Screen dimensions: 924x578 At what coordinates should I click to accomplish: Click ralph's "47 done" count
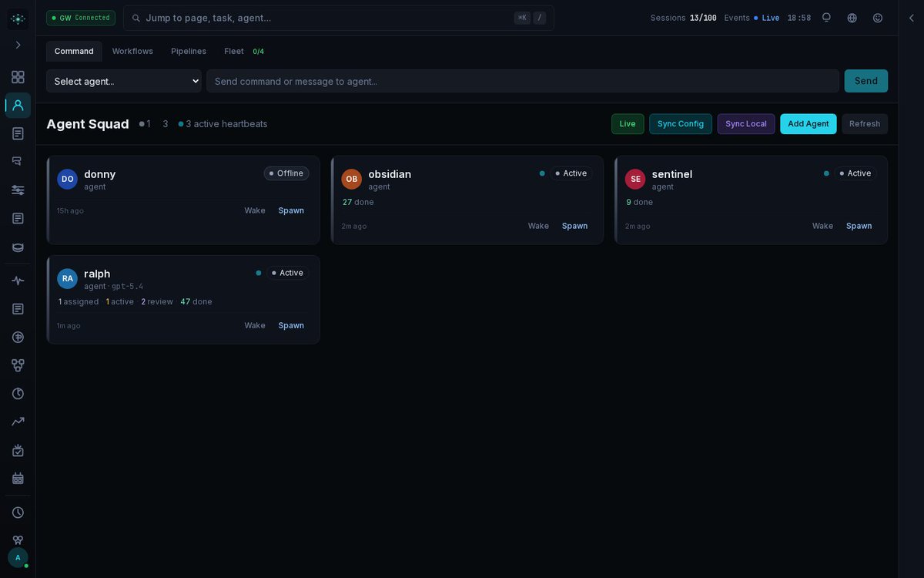[196, 301]
